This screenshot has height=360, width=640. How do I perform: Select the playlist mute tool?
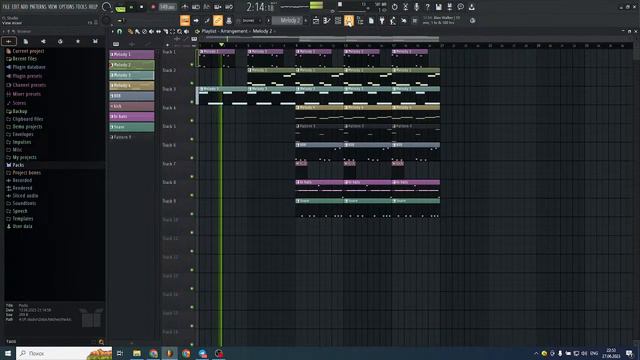click(x=151, y=31)
